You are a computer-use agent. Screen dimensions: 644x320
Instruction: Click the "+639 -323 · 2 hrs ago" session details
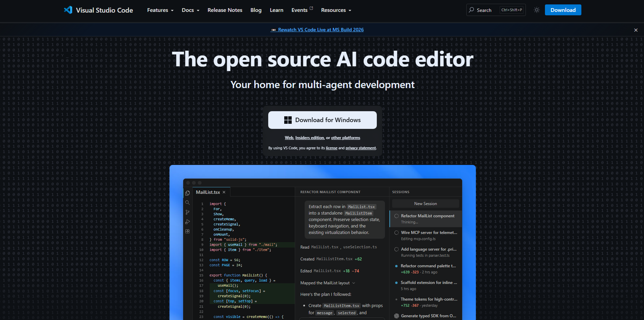(419, 272)
